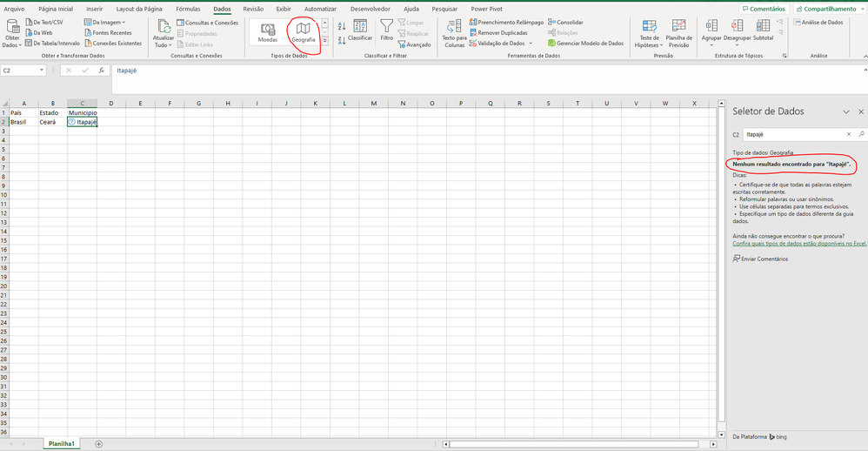
Task: Click the question mark icon in C2
Action: pyautogui.click(x=72, y=122)
